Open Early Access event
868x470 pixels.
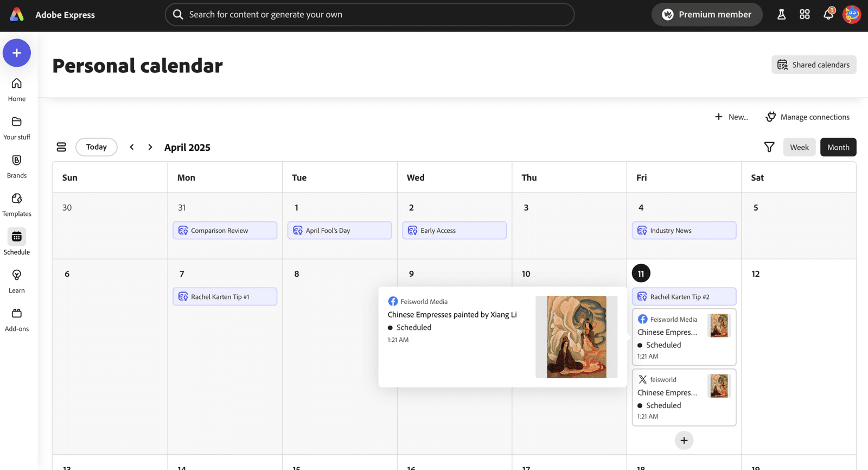(455, 230)
